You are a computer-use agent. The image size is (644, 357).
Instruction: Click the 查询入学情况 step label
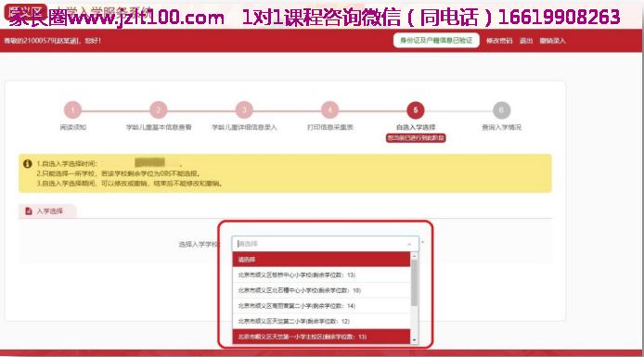click(501, 127)
